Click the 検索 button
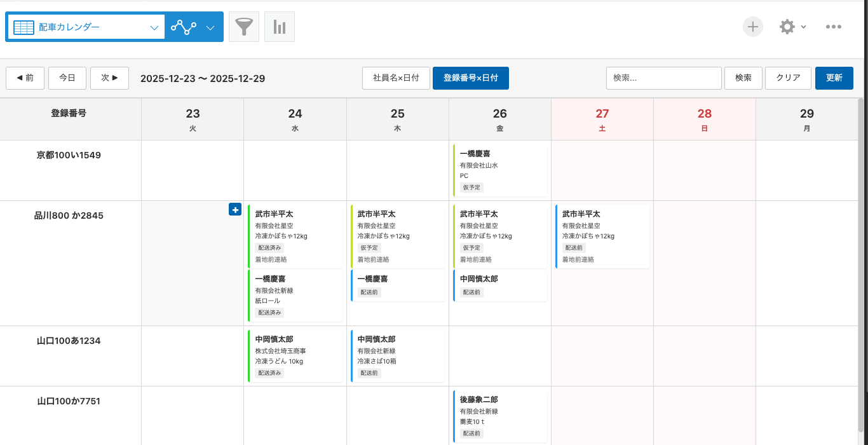Image resolution: width=868 pixels, height=445 pixels. [743, 78]
